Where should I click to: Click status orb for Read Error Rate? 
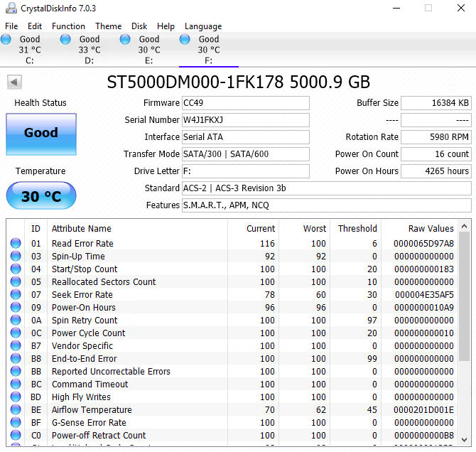coord(16,244)
